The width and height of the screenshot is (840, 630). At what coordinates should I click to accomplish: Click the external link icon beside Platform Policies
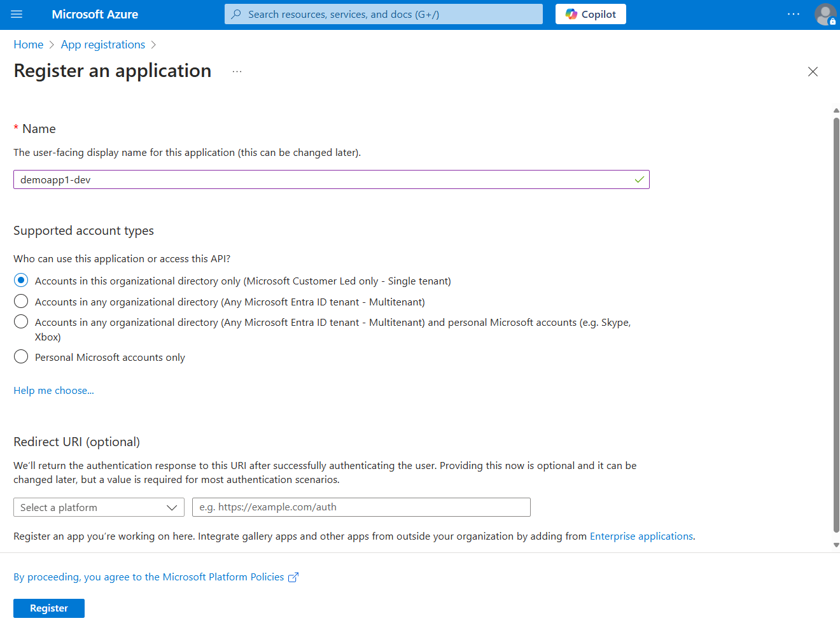pyautogui.click(x=293, y=577)
